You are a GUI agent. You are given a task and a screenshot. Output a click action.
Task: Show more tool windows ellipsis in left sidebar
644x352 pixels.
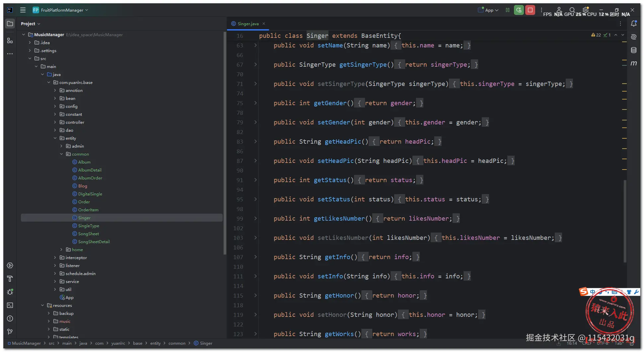pyautogui.click(x=10, y=53)
